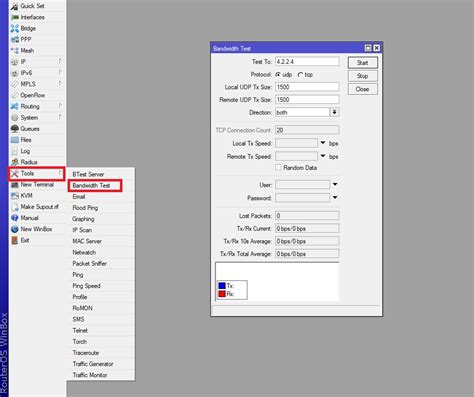Open Traffic Monitor menu entry
Screen dimensions: 474x397
click(x=90, y=375)
